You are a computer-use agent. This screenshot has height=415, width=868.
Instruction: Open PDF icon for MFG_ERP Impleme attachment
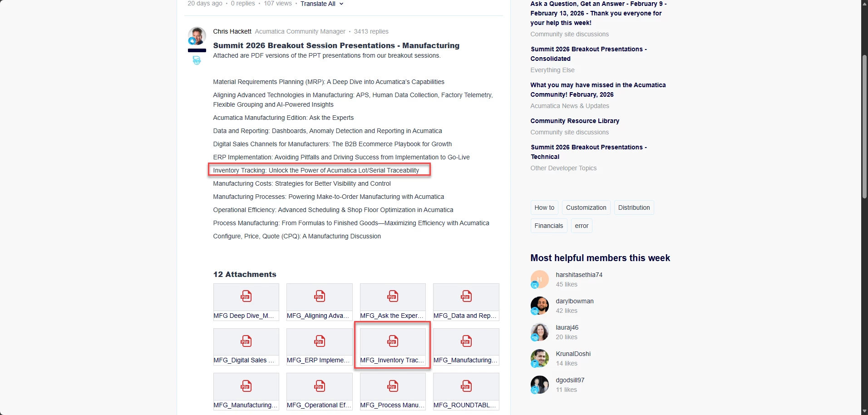pos(320,341)
